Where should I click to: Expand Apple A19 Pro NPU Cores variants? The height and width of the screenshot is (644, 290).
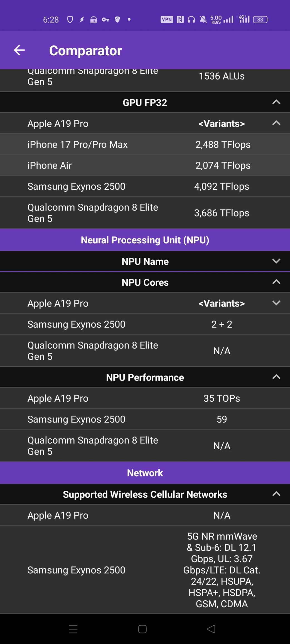[x=276, y=303]
